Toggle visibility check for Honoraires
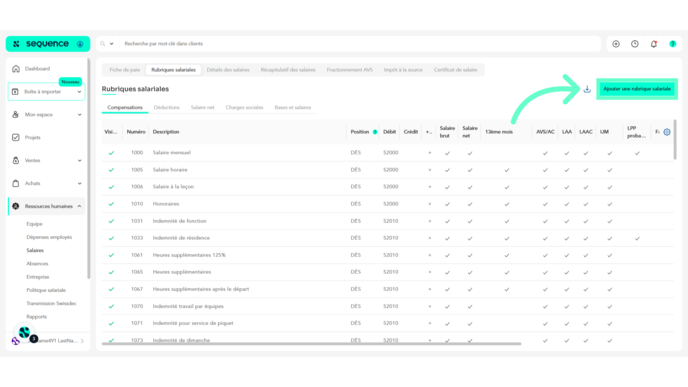This screenshot has height=387, width=688. [x=111, y=204]
